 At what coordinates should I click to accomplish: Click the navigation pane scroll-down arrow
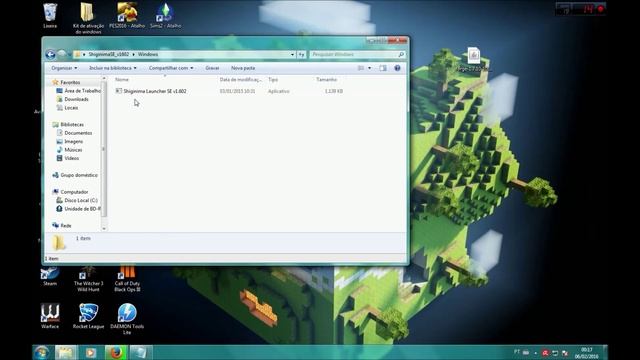point(104,229)
